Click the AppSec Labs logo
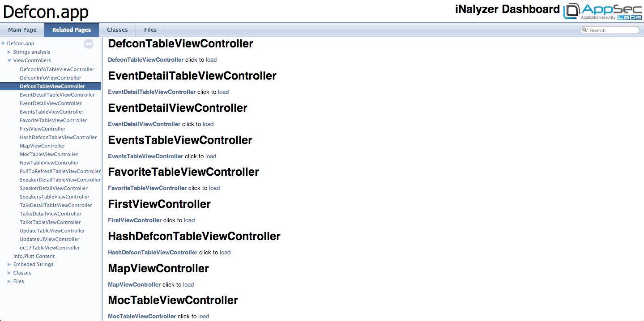 coord(602,12)
